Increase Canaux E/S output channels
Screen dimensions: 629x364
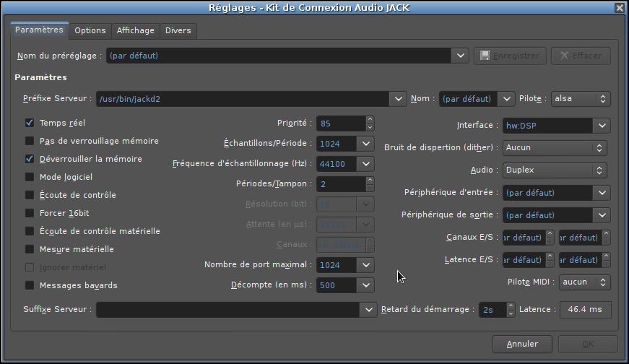coord(606,233)
